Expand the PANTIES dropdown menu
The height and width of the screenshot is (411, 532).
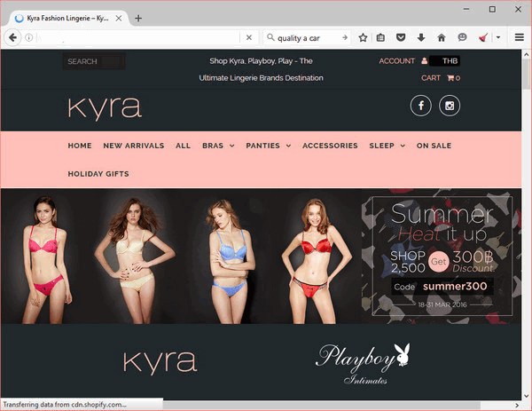[268, 146]
